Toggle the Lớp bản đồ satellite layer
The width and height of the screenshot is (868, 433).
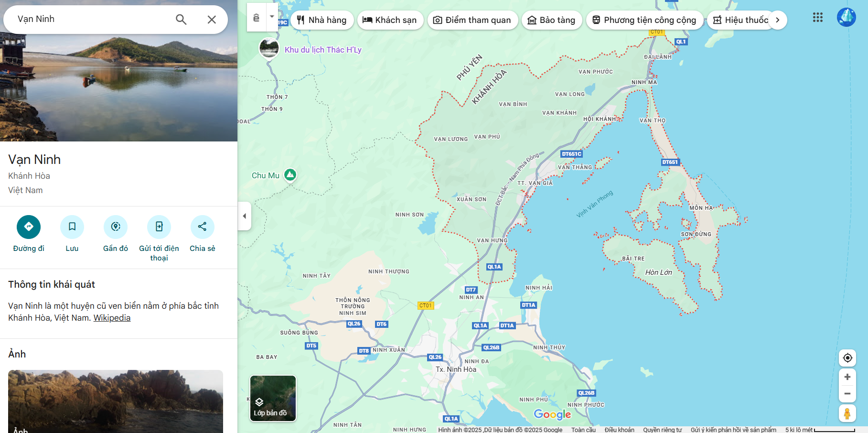point(273,398)
